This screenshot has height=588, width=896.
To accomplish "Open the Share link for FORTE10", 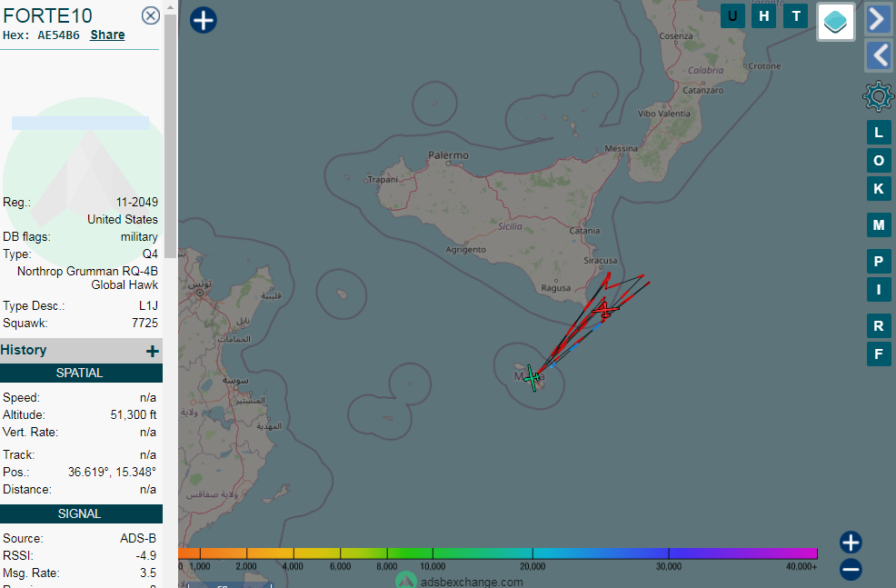I will click(107, 35).
